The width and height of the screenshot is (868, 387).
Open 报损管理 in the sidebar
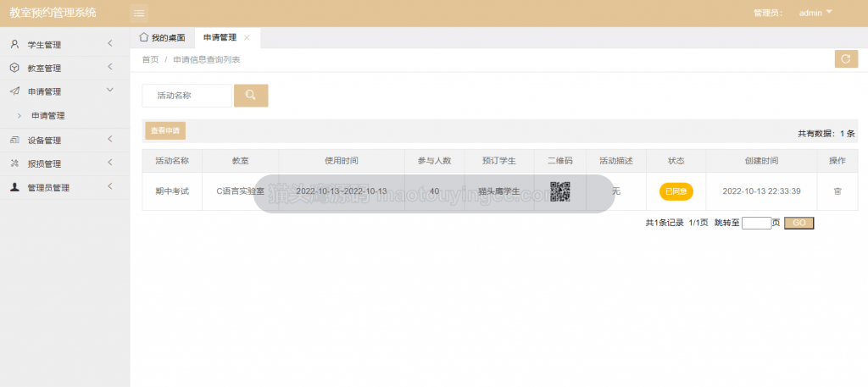(x=64, y=163)
